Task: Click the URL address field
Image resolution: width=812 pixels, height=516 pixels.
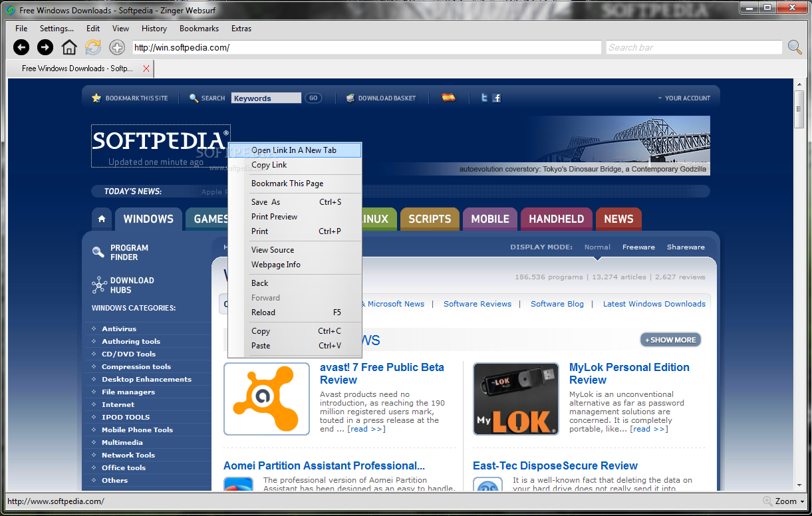Action: (366, 47)
